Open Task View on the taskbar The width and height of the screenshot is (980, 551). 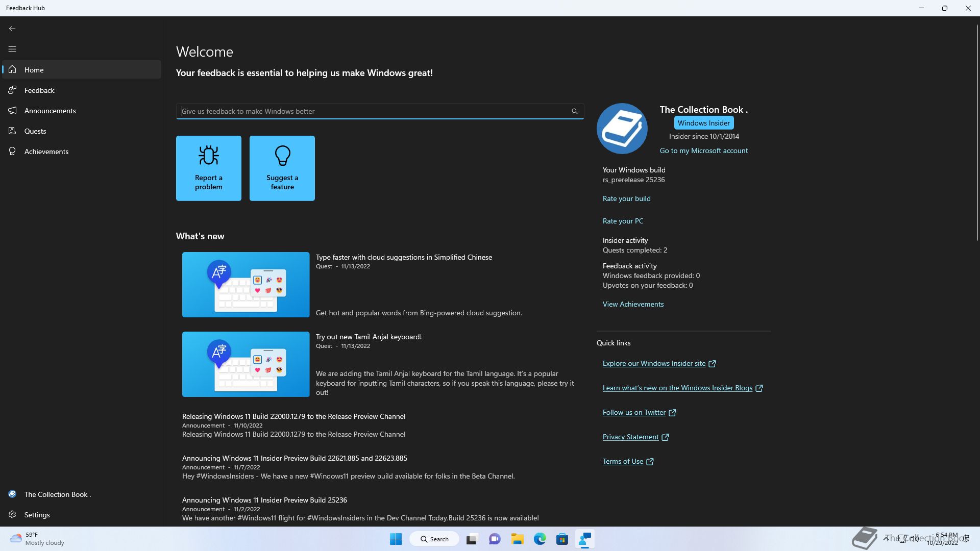click(x=472, y=539)
